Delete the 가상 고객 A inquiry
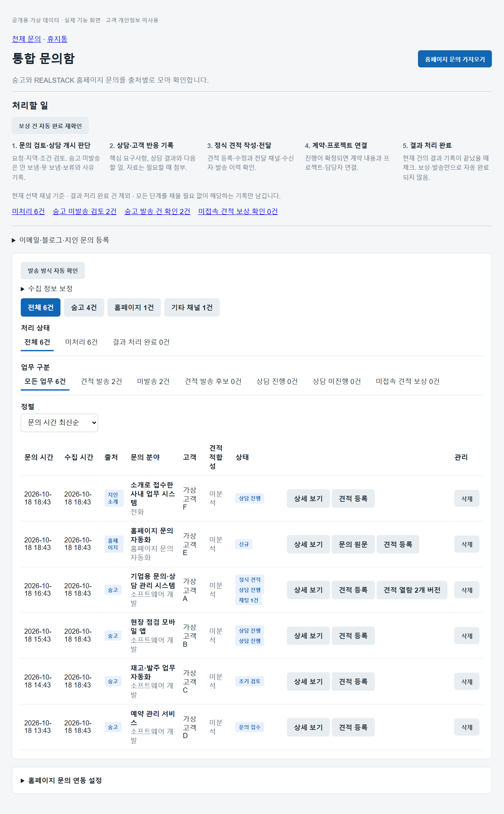Image resolution: width=504 pixels, height=814 pixels. pyautogui.click(x=467, y=590)
